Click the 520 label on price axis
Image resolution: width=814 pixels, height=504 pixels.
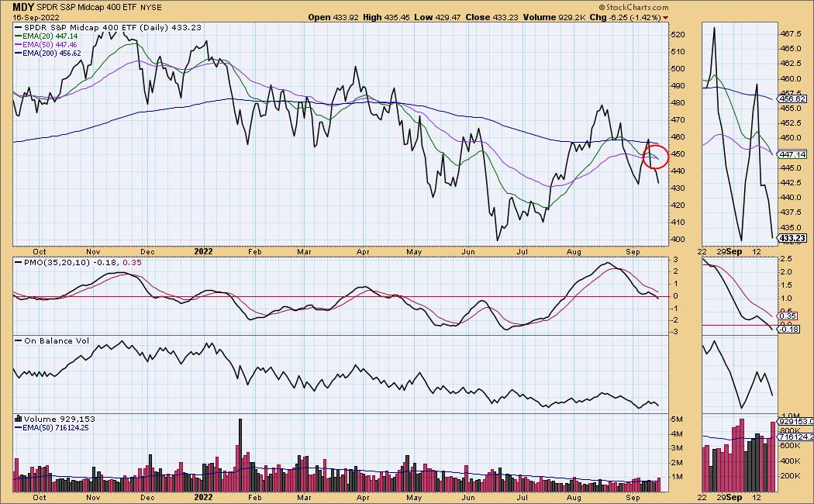(678, 34)
